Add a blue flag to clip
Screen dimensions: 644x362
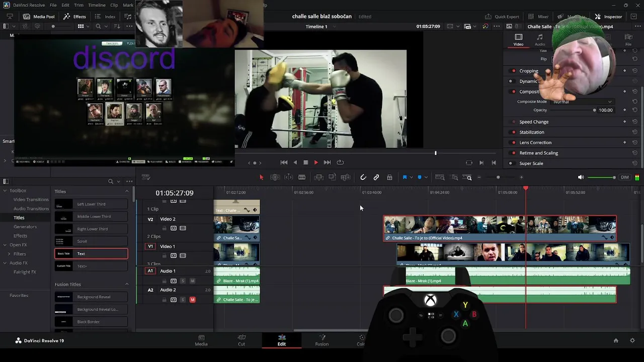[405, 177]
